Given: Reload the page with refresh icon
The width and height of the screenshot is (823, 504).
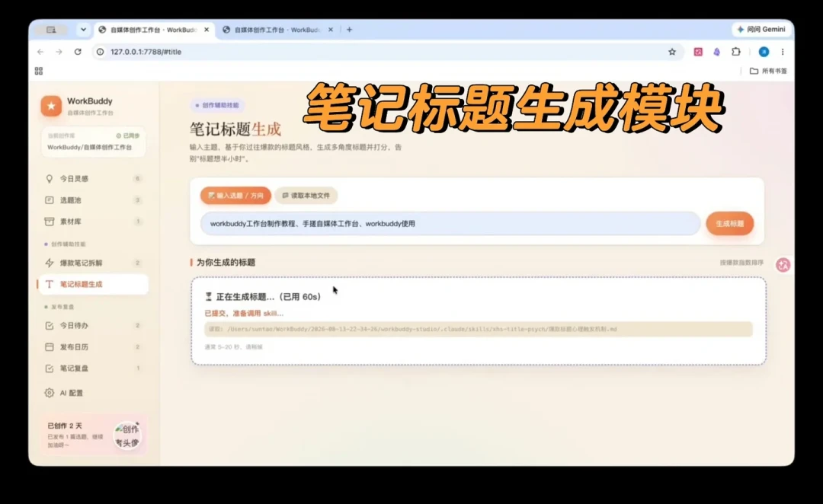Looking at the screenshot, I should tap(78, 52).
